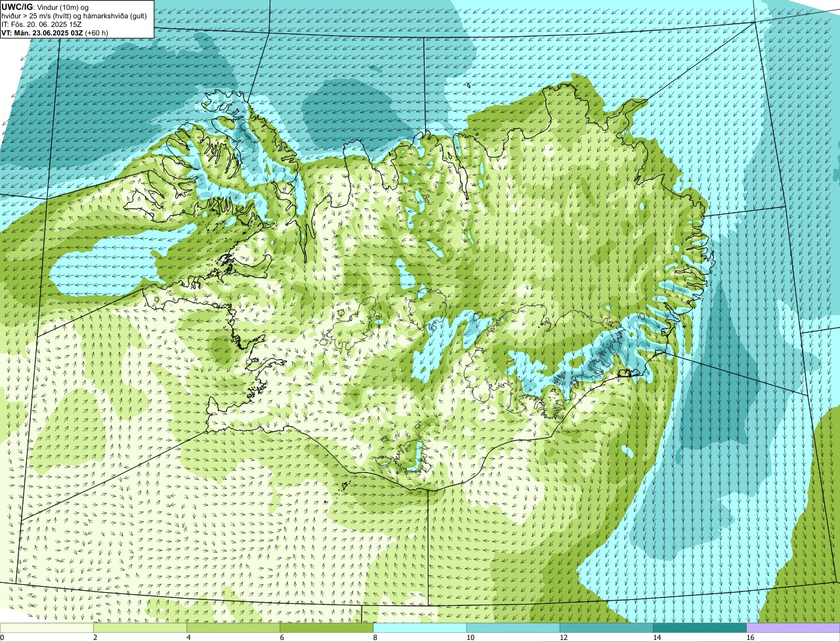
Task: Click the title line "UWC/IG: Vindur (10m) og"
Action: click(x=45, y=7)
